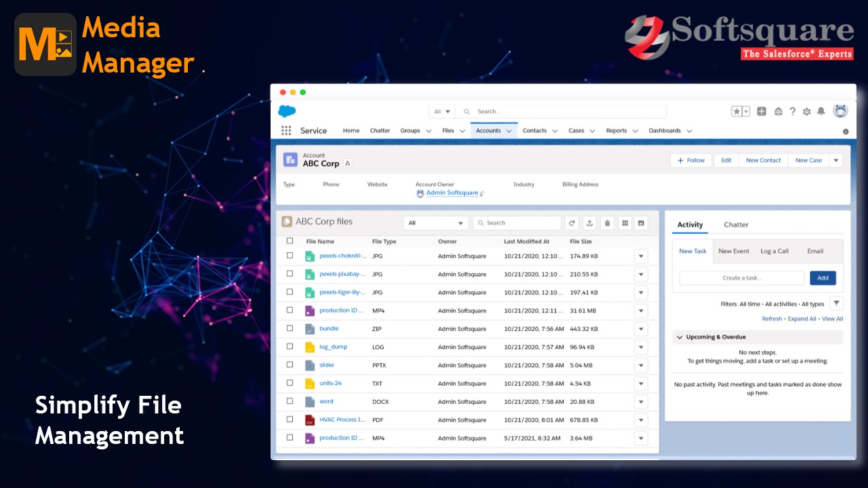Open Salesforce Setup gear icon
868x488 pixels.
(x=806, y=111)
